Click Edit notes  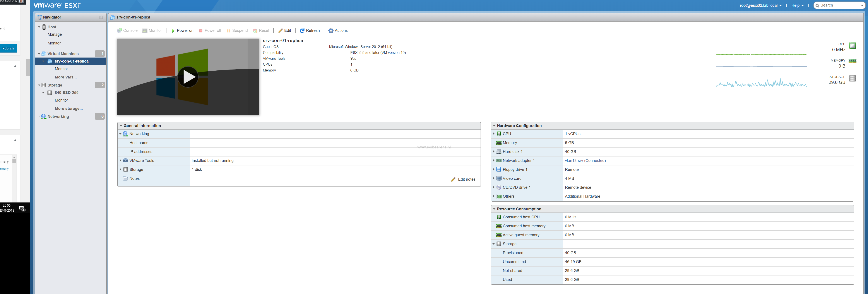[x=463, y=180]
